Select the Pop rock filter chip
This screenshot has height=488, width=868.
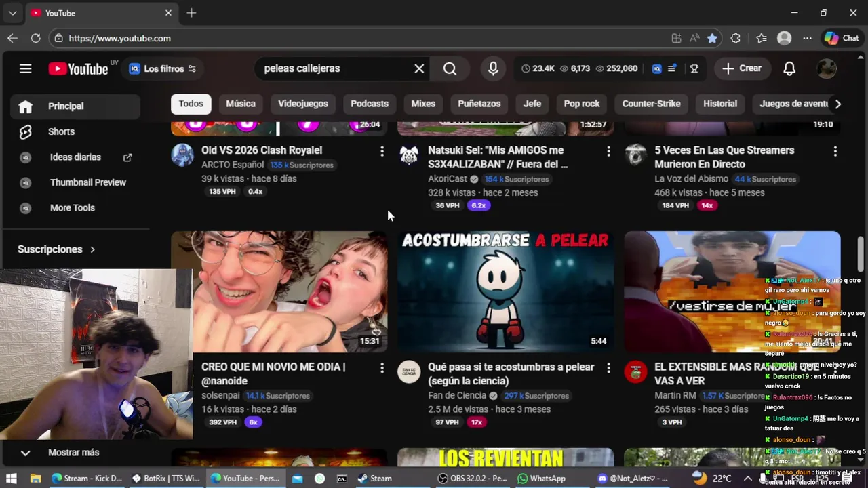582,104
